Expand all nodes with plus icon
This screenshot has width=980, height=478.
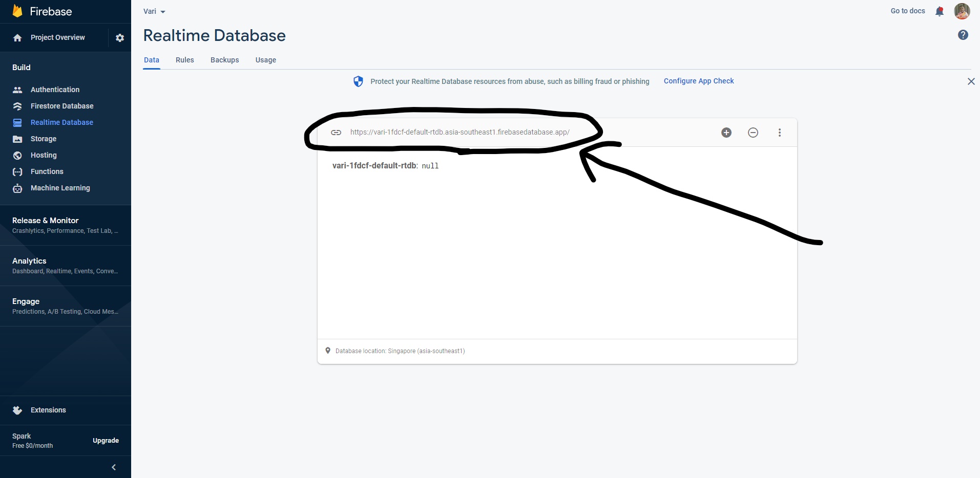click(x=726, y=133)
